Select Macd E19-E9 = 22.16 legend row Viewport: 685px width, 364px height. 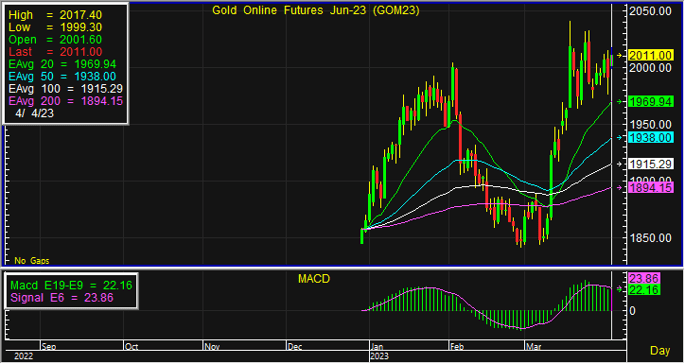pyautogui.click(x=71, y=286)
